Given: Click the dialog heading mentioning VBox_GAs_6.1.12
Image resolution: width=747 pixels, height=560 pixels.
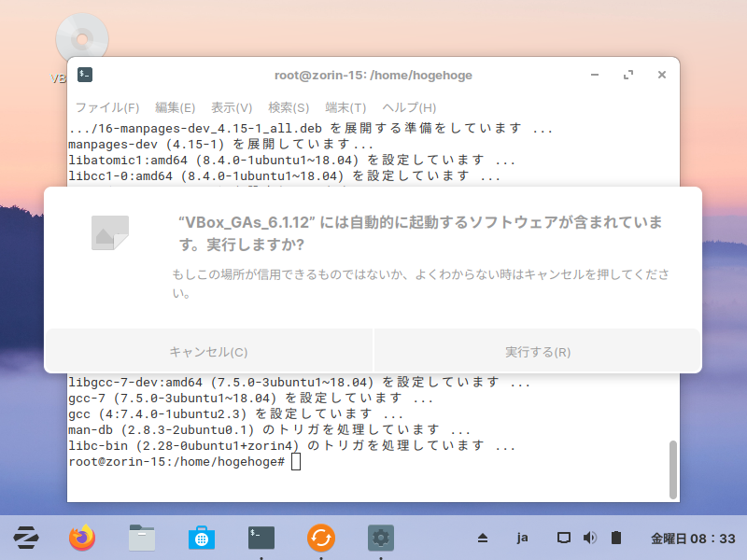Looking at the screenshot, I should pos(420,232).
